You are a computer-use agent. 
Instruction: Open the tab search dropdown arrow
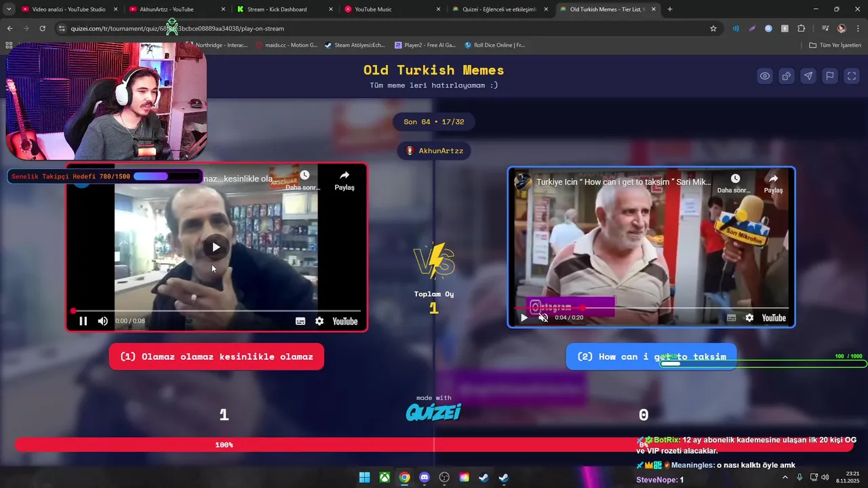[9, 9]
